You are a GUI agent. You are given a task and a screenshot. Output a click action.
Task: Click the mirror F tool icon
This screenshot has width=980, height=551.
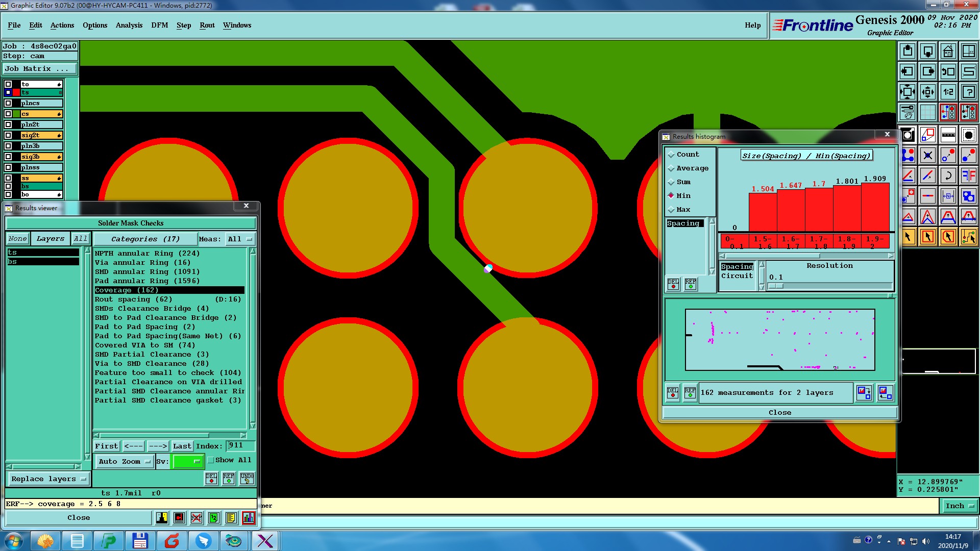click(x=968, y=176)
